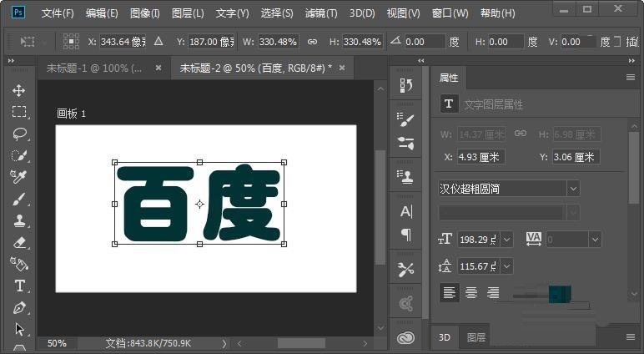Click the text color swatch
The image size is (644, 354).
click(559, 292)
